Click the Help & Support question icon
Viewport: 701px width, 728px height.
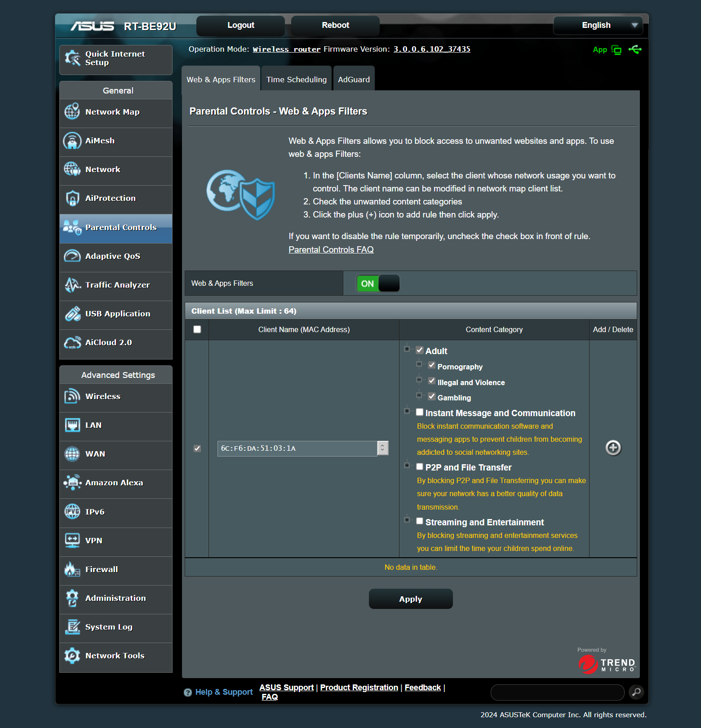188,692
